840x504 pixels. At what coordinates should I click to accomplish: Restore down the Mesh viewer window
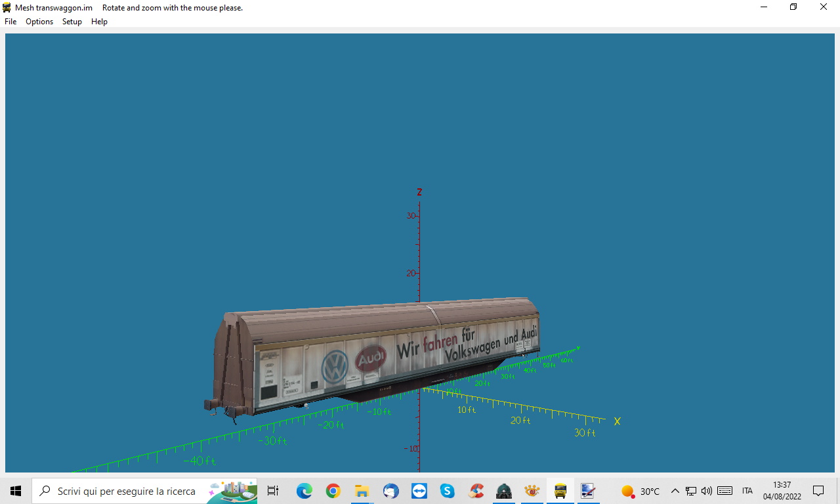pyautogui.click(x=793, y=7)
